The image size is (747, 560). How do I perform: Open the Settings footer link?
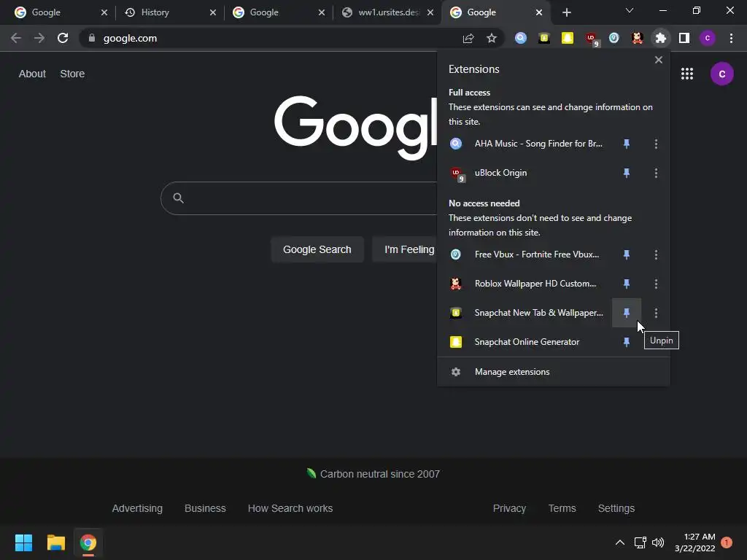(616, 508)
